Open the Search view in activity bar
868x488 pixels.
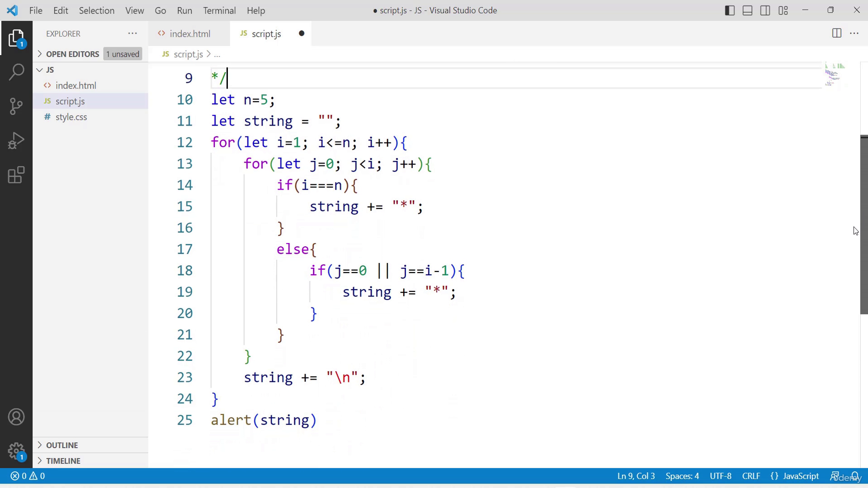(16, 72)
